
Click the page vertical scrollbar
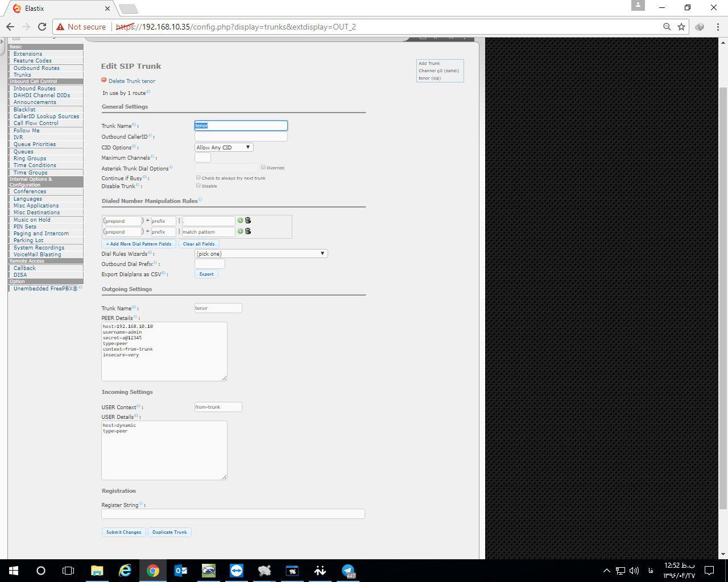pyautogui.click(x=723, y=284)
